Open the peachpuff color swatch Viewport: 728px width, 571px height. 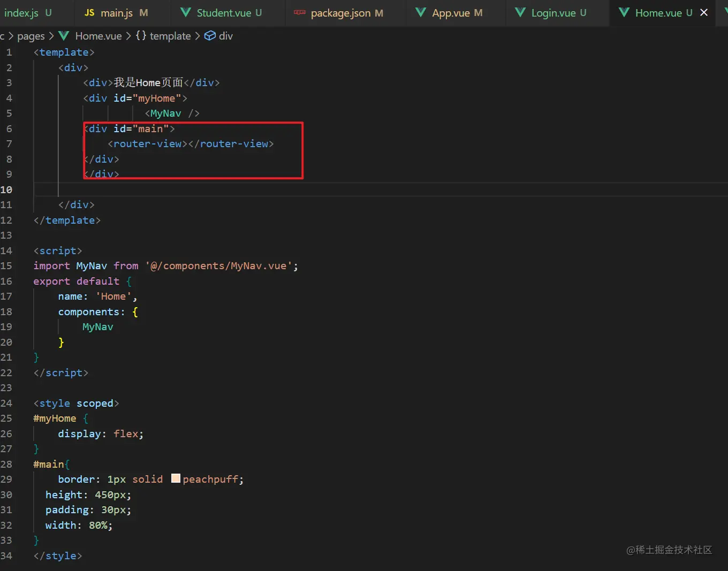[176, 478]
